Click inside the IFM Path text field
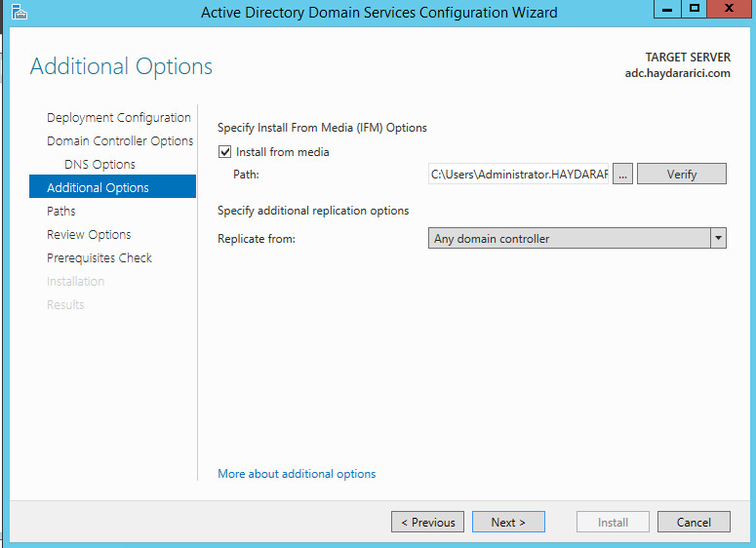Image resolution: width=756 pixels, height=548 pixels. point(518,174)
